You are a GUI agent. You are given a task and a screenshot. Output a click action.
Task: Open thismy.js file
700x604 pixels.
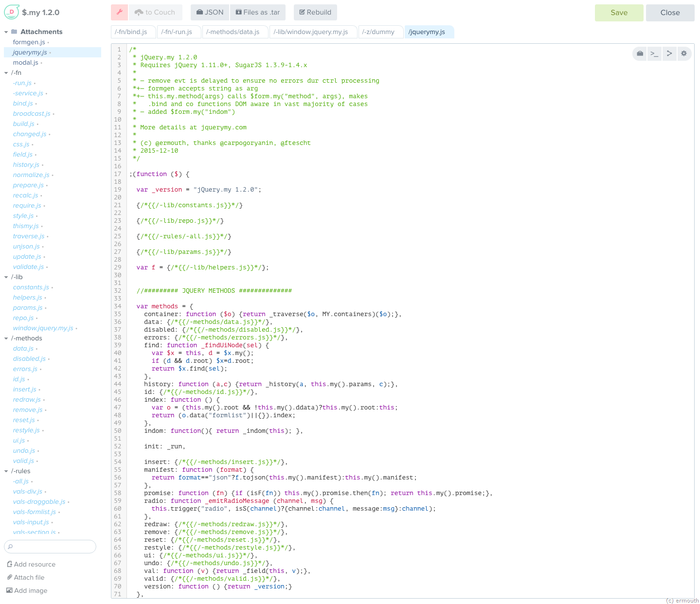[26, 226]
